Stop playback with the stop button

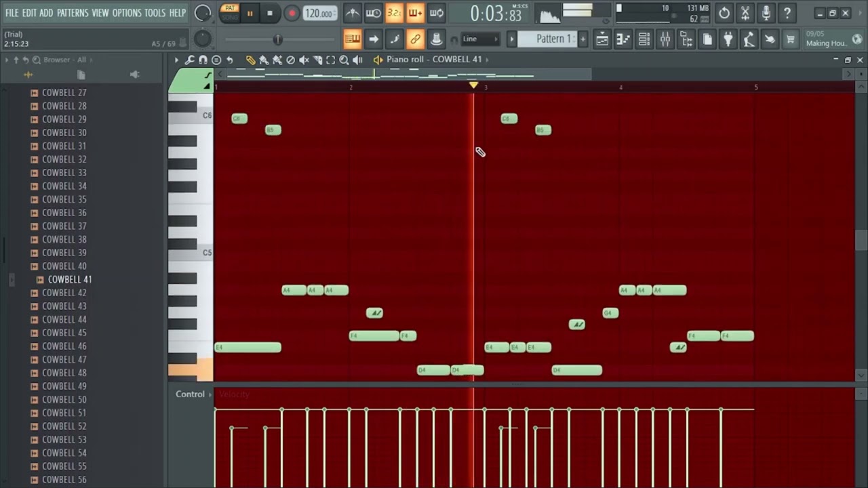point(270,13)
